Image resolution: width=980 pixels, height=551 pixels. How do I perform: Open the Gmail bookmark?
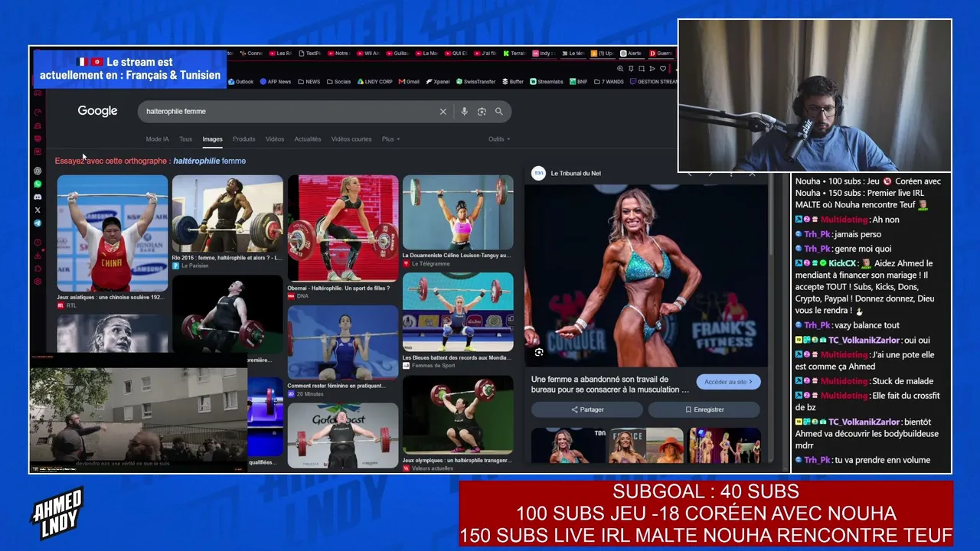click(409, 82)
